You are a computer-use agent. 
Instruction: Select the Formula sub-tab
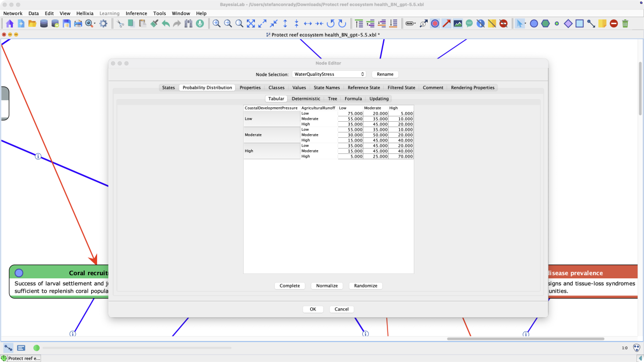click(x=353, y=99)
